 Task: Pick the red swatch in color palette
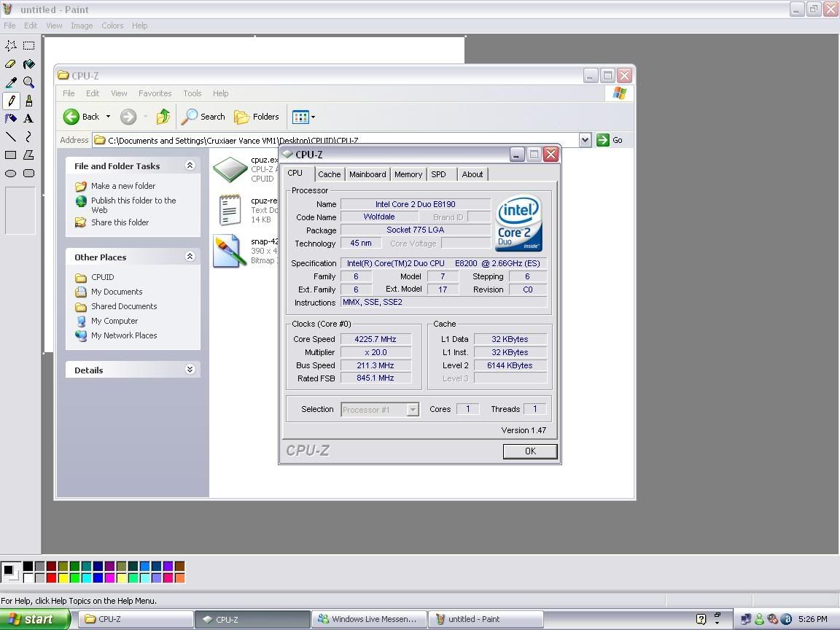[x=51, y=578]
